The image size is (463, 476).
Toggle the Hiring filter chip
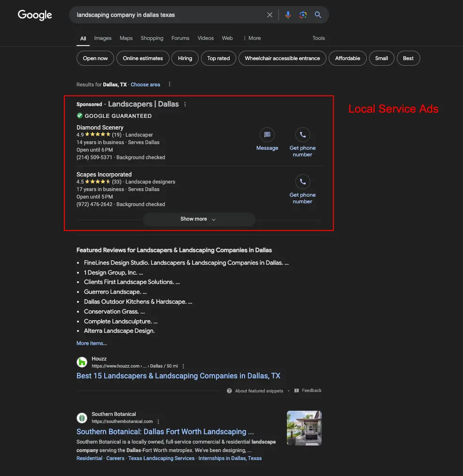185,58
